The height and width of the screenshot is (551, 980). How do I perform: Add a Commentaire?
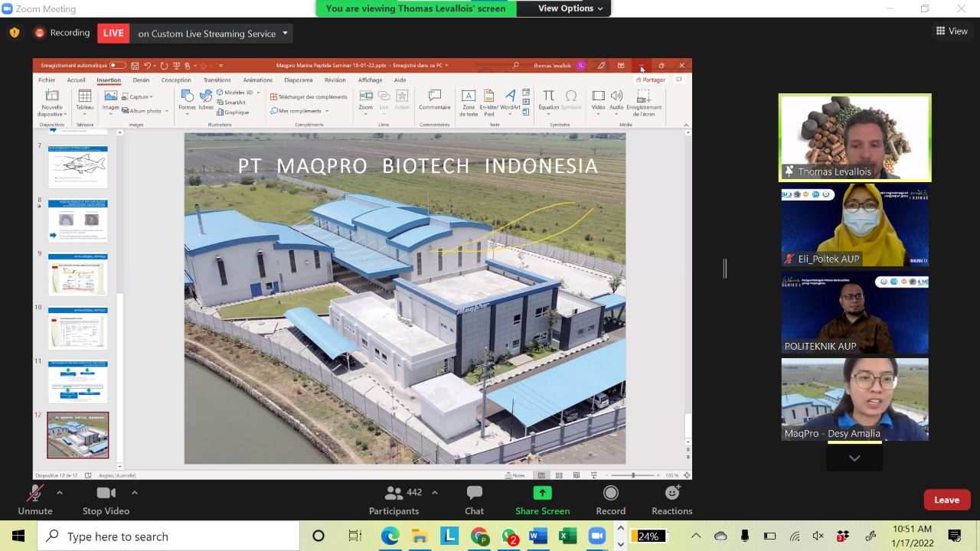[x=434, y=101]
